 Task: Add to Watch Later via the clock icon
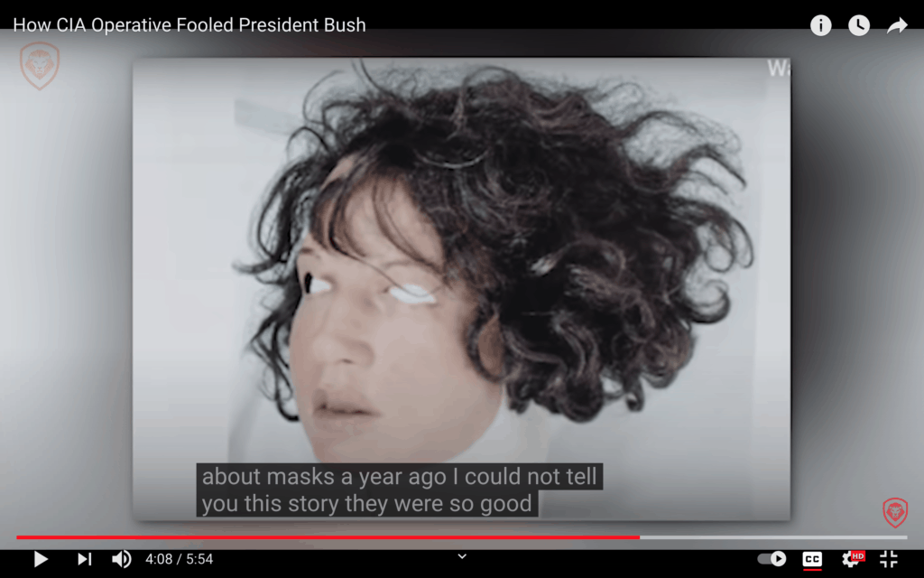pos(859,25)
